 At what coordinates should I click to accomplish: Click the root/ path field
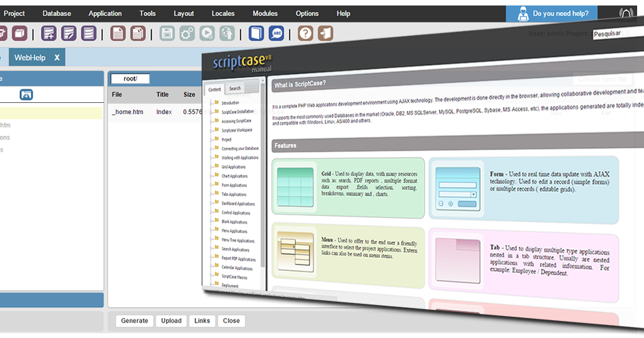pos(130,78)
